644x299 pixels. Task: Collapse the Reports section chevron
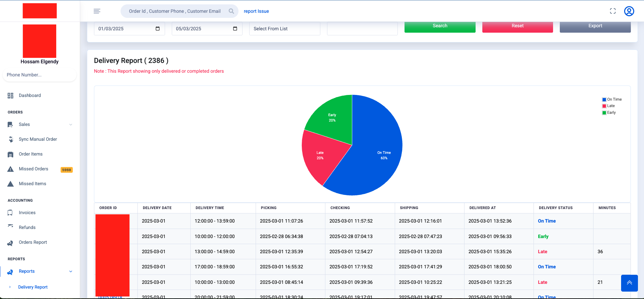click(71, 271)
